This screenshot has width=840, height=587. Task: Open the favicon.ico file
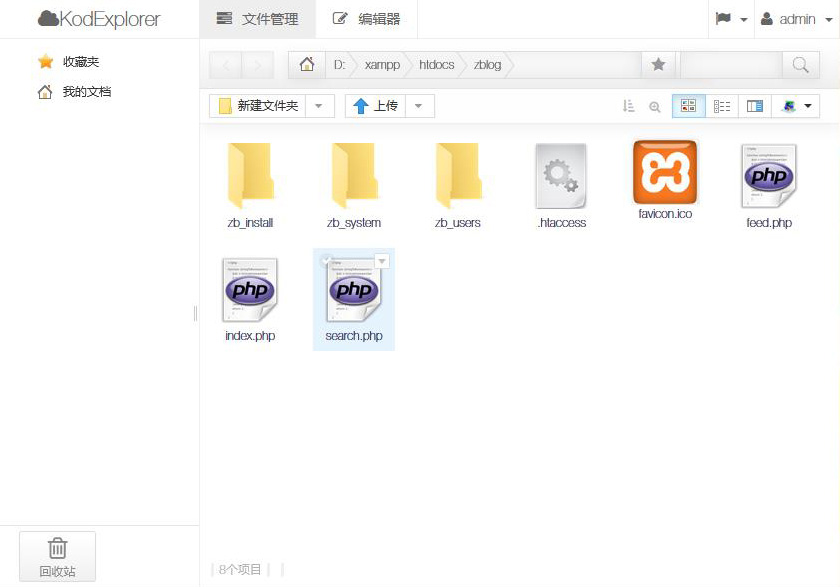click(665, 180)
